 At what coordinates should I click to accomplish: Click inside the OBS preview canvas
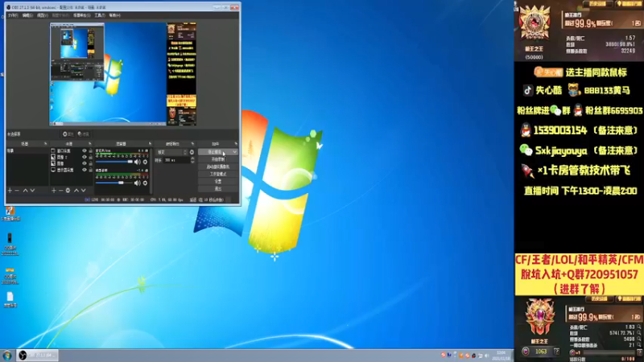coord(123,74)
